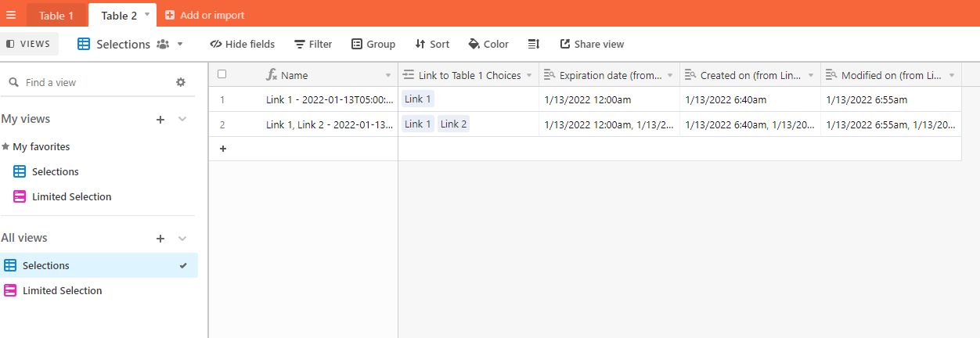Image resolution: width=980 pixels, height=338 pixels.
Task: Click Add or import button
Action: [x=204, y=15]
